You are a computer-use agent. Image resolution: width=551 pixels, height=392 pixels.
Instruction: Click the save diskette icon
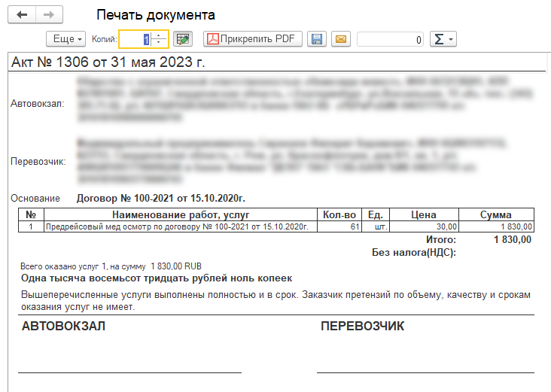point(317,39)
